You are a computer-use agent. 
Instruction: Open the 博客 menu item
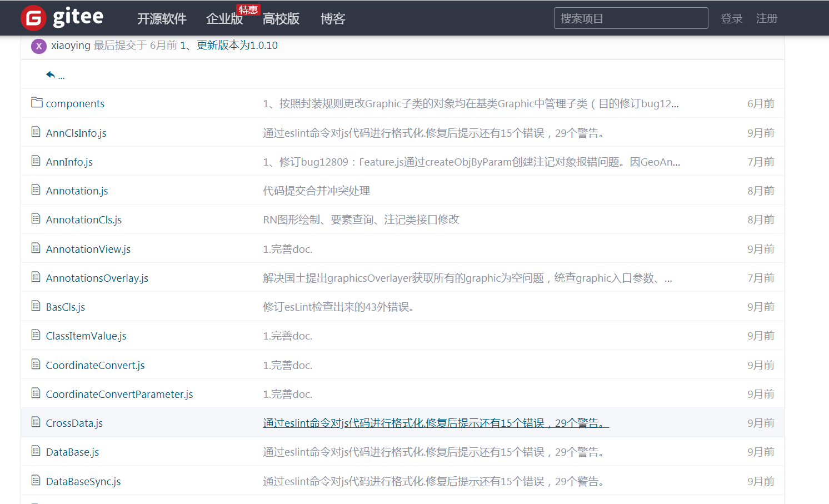pos(333,19)
